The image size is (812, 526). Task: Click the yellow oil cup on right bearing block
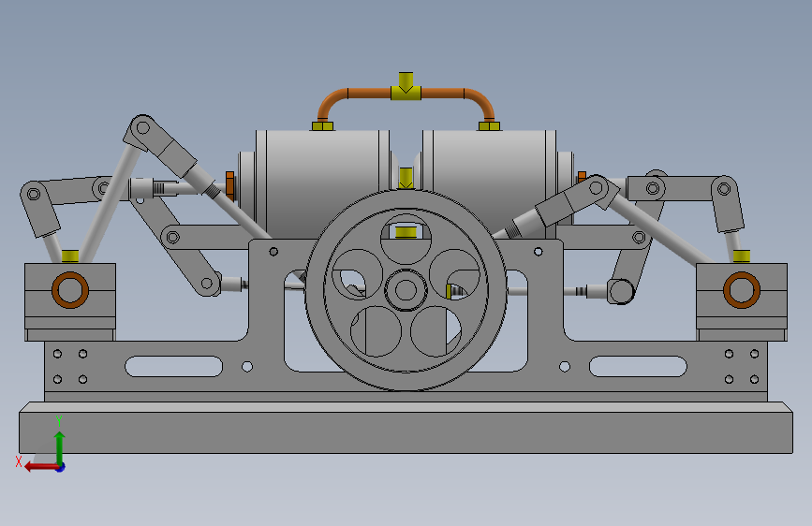pyautogui.click(x=742, y=256)
